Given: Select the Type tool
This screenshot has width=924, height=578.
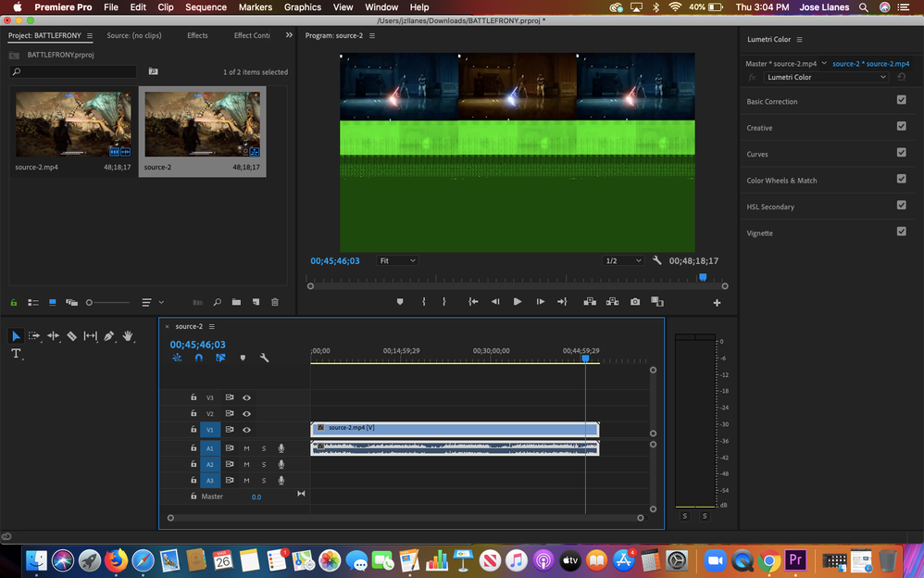Looking at the screenshot, I should coord(16,353).
